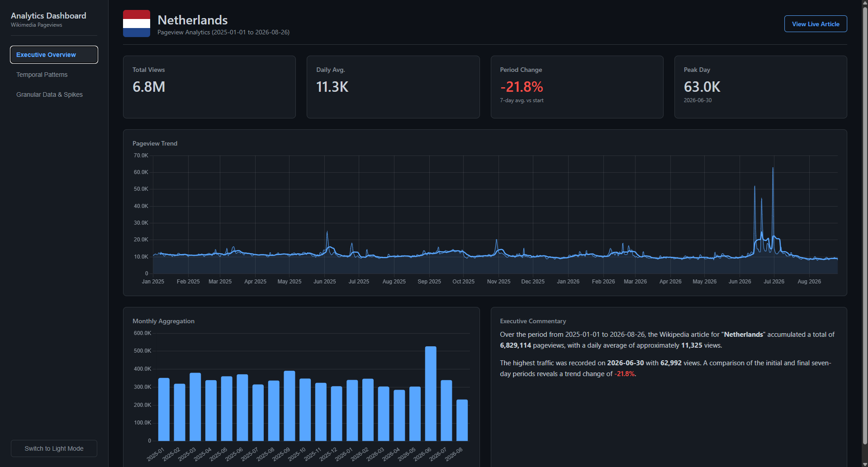Click the Netherlands flag icon

[137, 24]
